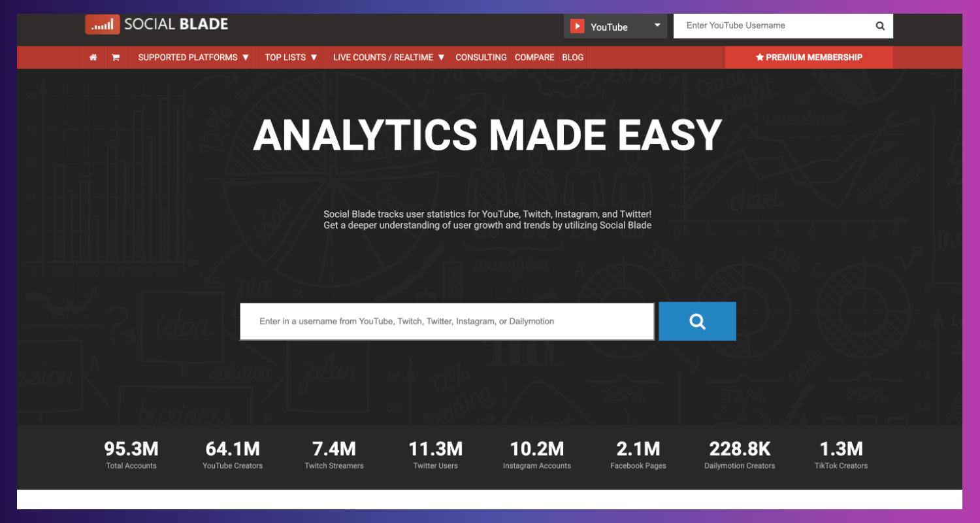Click the "Get a deeper understanding" line
Viewport: 980px width, 523px height.
coord(487,226)
